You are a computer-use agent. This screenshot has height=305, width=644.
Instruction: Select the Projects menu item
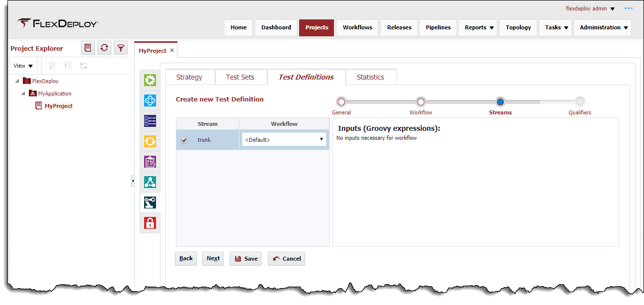pyautogui.click(x=317, y=27)
